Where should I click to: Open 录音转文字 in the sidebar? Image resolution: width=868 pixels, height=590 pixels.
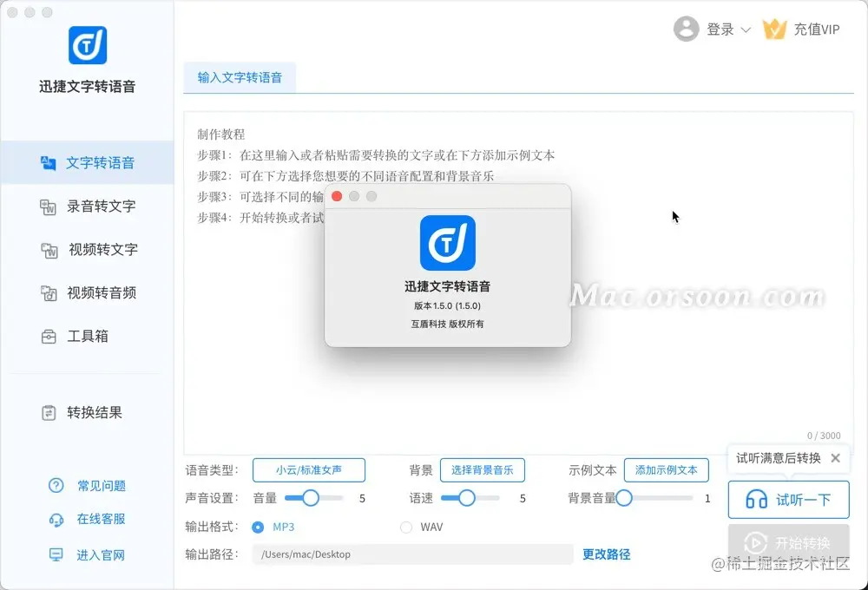click(x=88, y=206)
